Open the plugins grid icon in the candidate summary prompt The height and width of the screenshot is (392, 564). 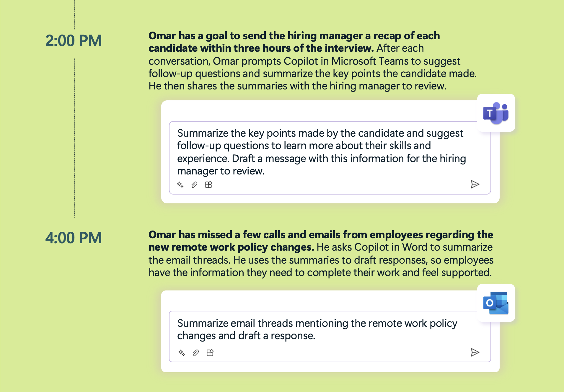[x=208, y=185]
